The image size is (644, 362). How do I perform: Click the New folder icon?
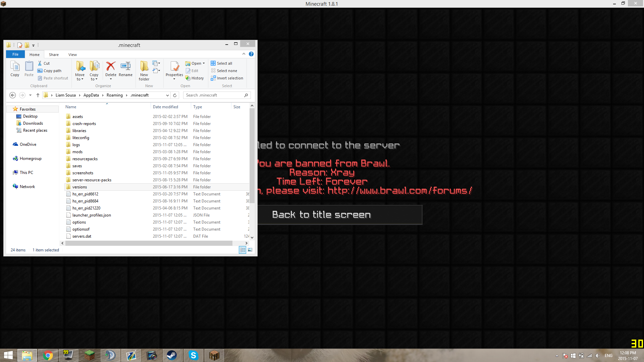coord(144,66)
